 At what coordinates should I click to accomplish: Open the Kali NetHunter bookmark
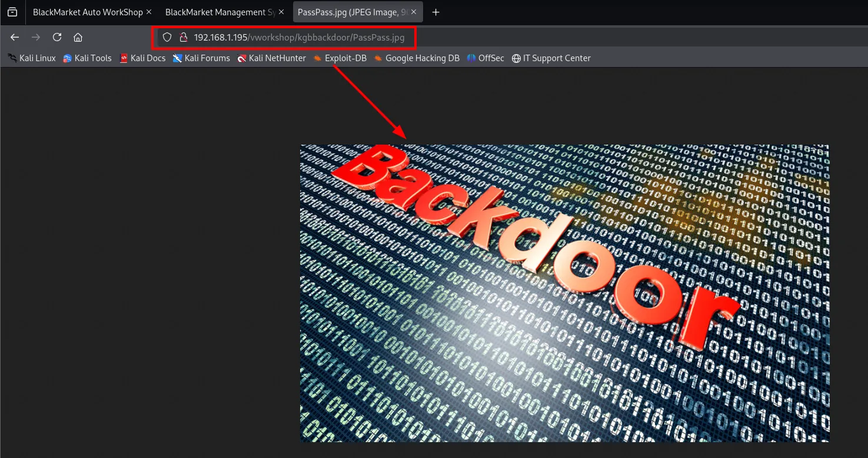pos(272,58)
